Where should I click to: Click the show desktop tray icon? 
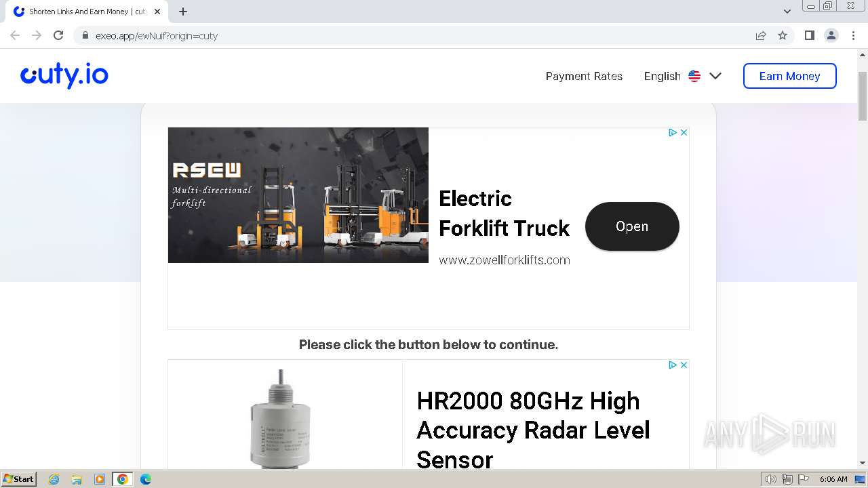(x=860, y=479)
